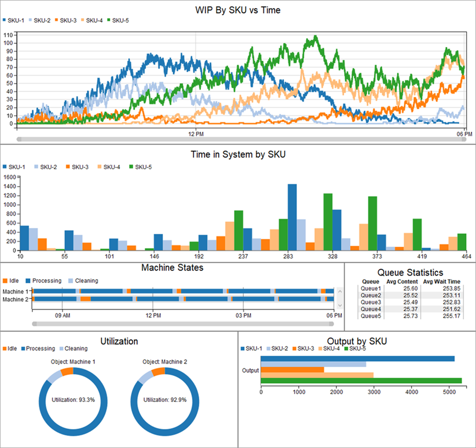Screen dimensions: 476x448
Task: Toggle SKU-4 legend in Time in System chart
Action: (x=100, y=167)
